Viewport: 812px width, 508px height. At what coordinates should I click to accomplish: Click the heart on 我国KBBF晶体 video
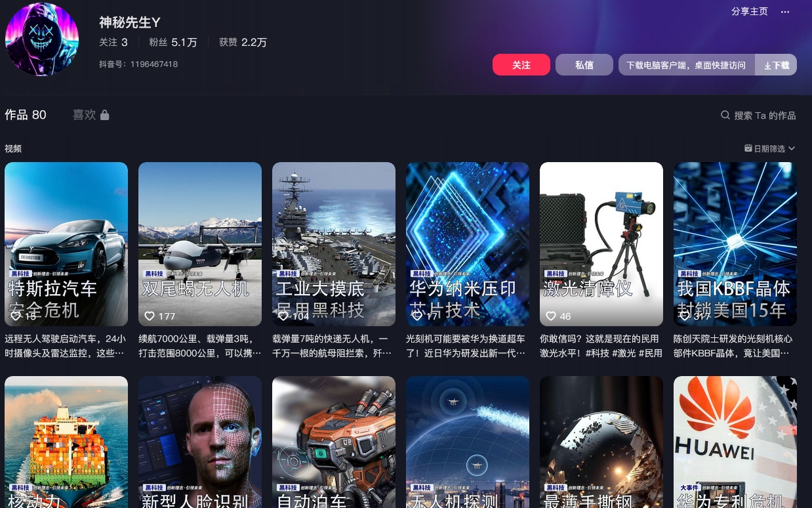[685, 316]
